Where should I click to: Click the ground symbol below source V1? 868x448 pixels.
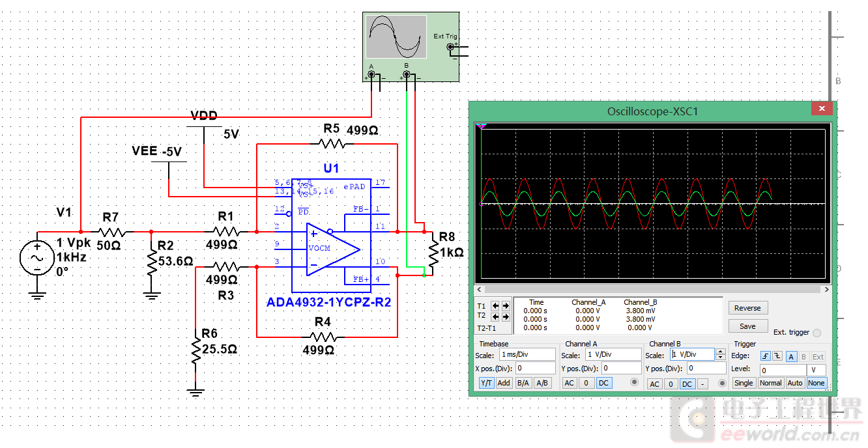click(x=37, y=296)
